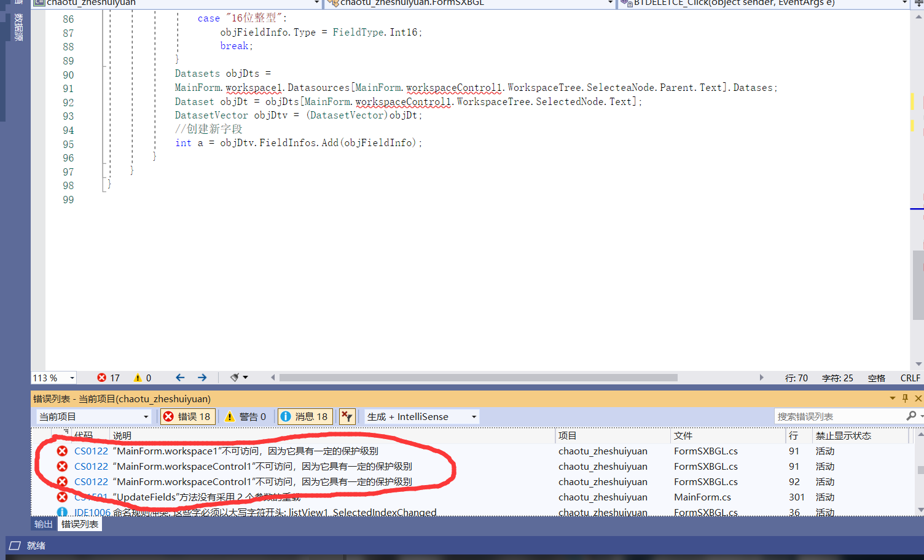Click the yellow warning count 0 indicator
This screenshot has height=560, width=924.
142,378
